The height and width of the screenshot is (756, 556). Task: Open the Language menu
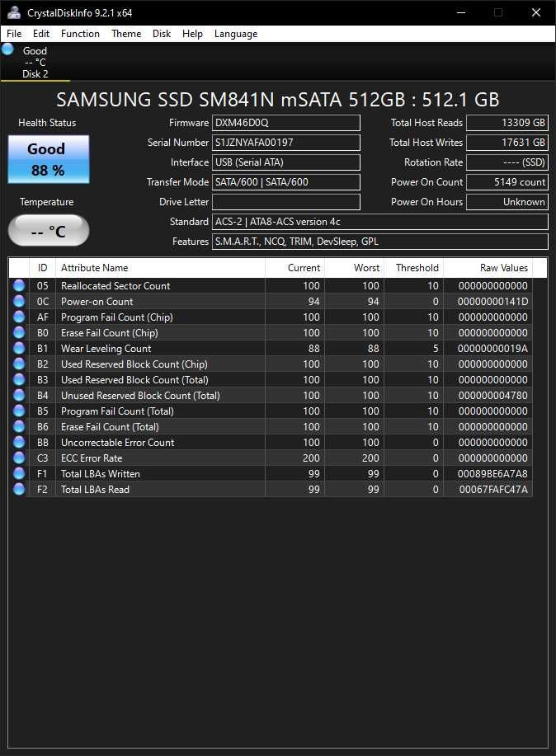[236, 34]
